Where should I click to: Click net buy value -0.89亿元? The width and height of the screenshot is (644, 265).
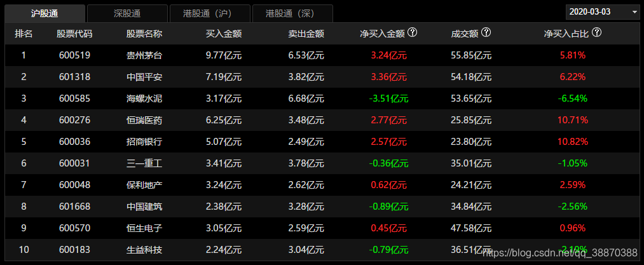pos(388,207)
